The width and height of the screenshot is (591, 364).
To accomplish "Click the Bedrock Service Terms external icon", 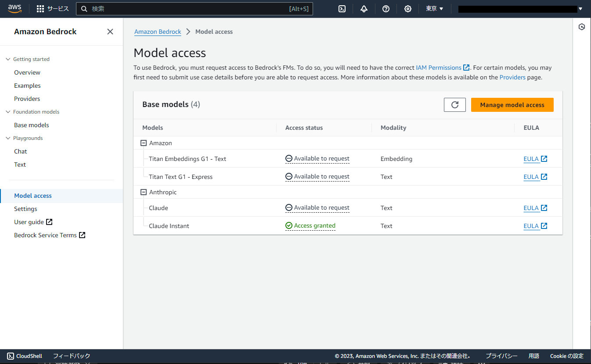I will pos(82,235).
